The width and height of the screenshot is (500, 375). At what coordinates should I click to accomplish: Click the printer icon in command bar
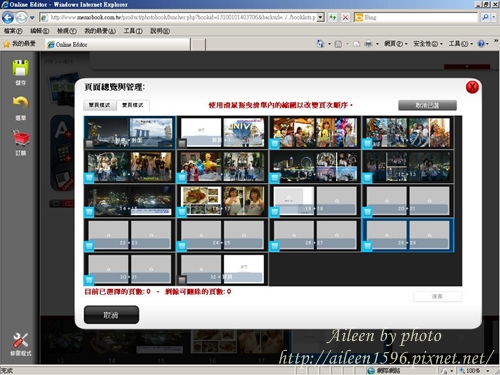(368, 44)
